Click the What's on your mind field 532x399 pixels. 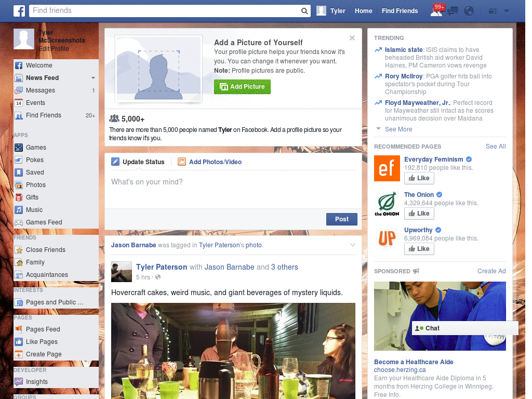pos(233,189)
